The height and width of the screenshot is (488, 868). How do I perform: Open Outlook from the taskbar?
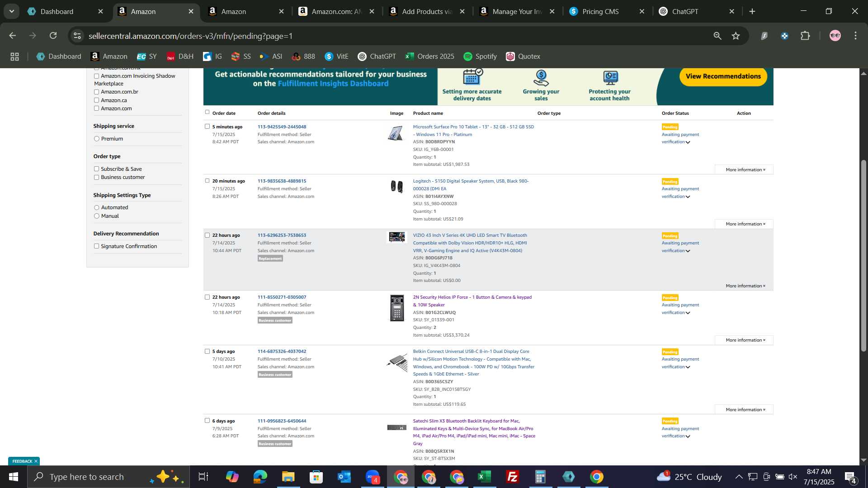[344, 477]
